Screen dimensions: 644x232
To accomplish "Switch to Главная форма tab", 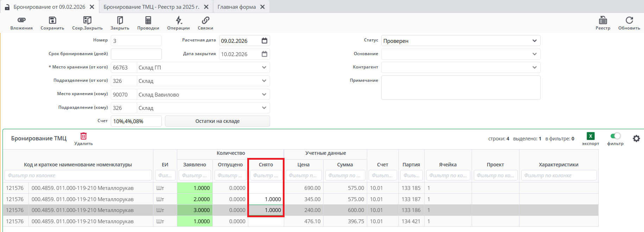I will (x=236, y=7).
